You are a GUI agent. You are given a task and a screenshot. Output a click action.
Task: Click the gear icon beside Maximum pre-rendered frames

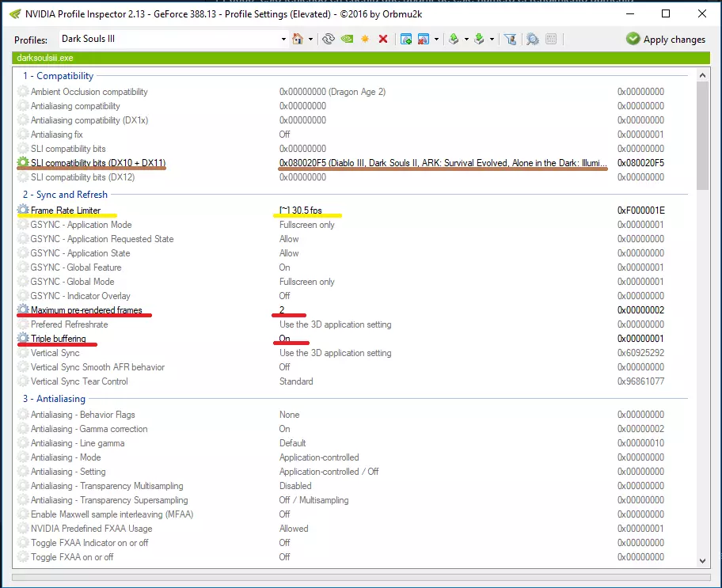[x=23, y=310]
